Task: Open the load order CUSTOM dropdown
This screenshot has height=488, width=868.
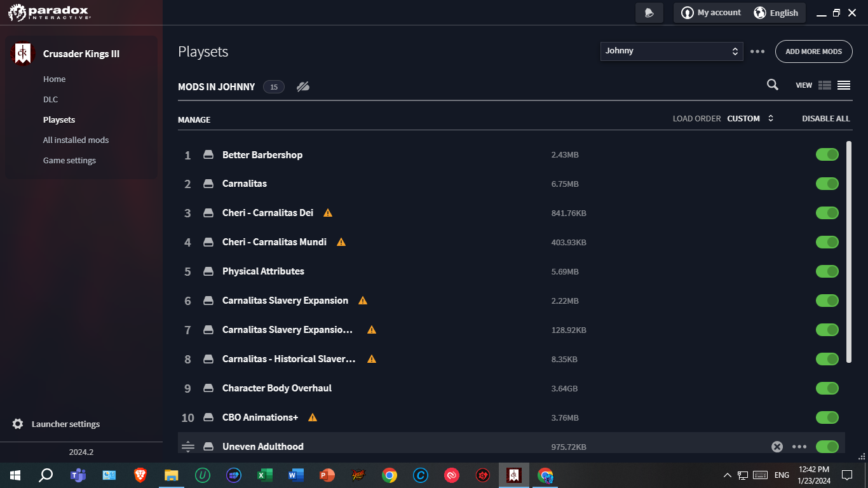Action: tap(750, 119)
